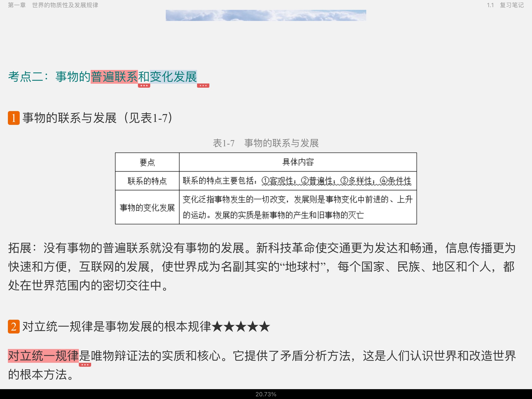Tap chapter title 第一章 世界的物质性及发展规律
This screenshot has height=399, width=532.
tap(53, 5)
